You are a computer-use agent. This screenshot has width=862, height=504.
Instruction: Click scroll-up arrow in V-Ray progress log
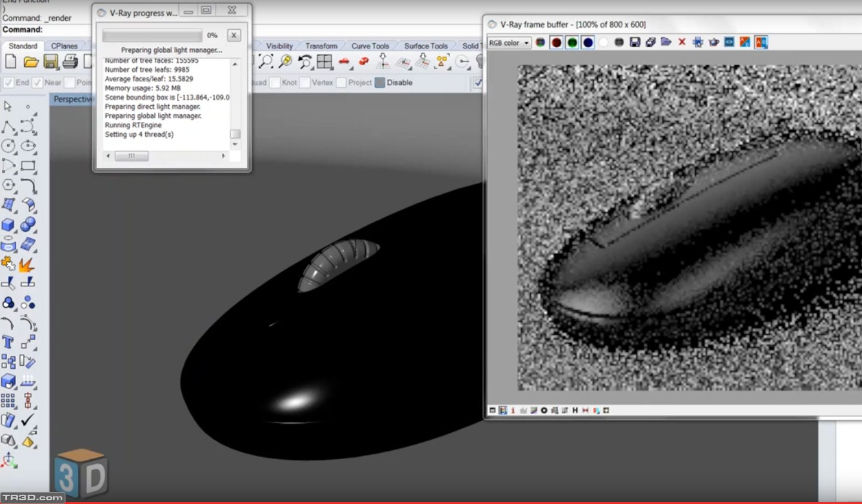point(235,64)
